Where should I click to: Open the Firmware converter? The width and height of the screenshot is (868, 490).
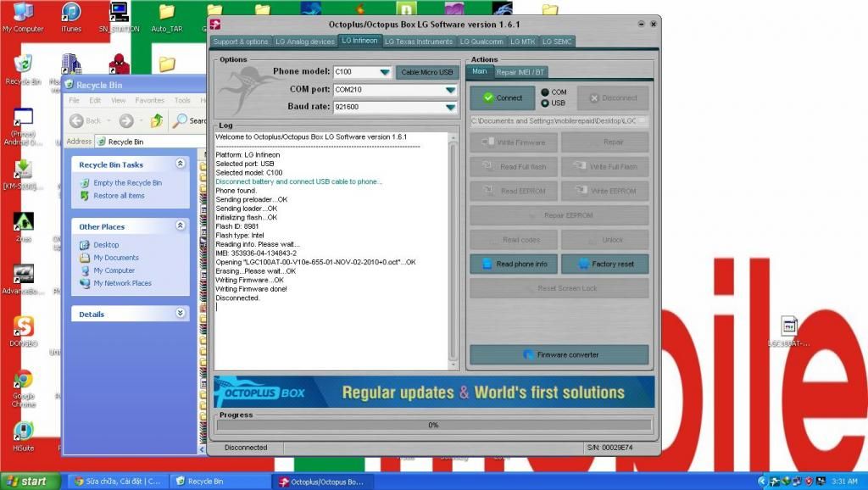559,354
